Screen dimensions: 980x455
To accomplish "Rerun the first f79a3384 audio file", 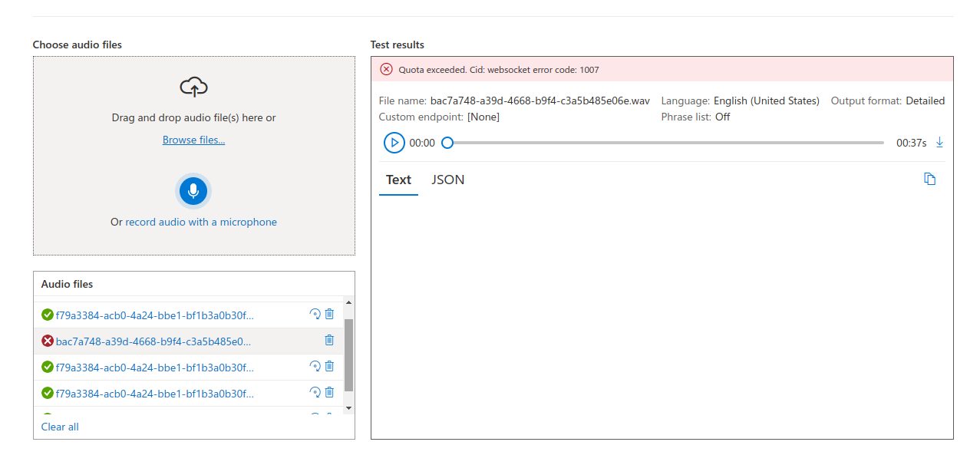I will click(x=315, y=314).
